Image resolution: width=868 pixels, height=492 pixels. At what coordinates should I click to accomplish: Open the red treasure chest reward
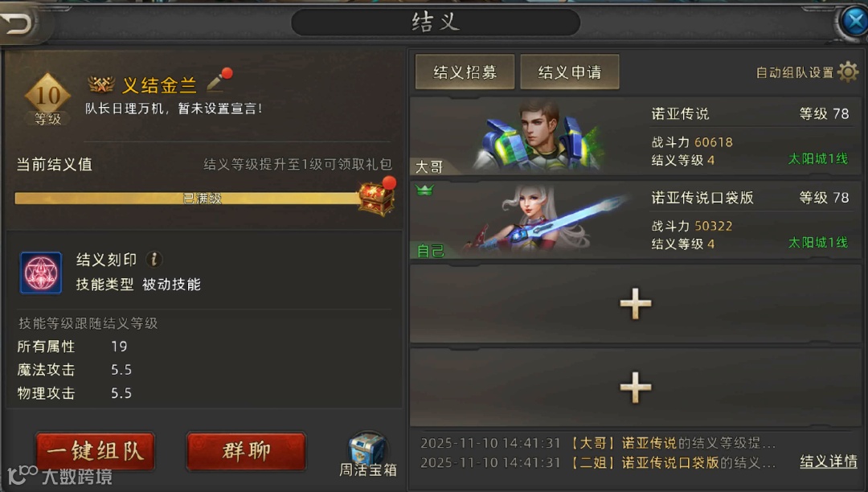click(x=376, y=199)
